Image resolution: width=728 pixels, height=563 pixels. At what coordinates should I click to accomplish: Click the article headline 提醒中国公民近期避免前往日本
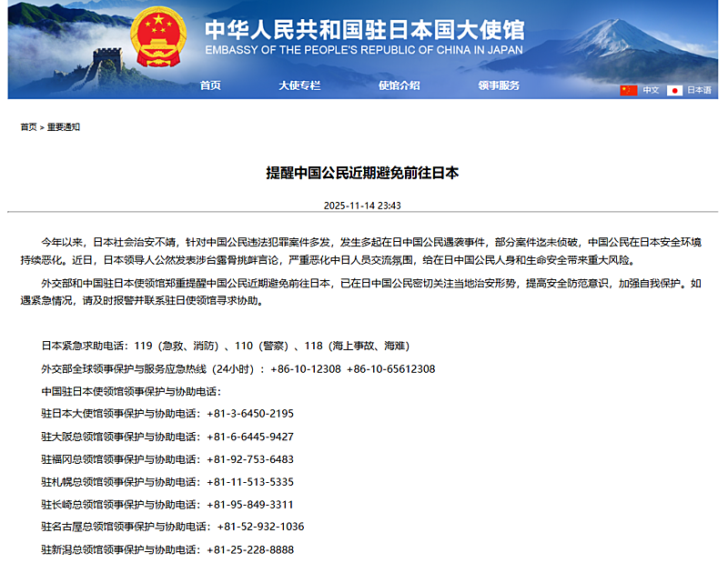(x=363, y=172)
